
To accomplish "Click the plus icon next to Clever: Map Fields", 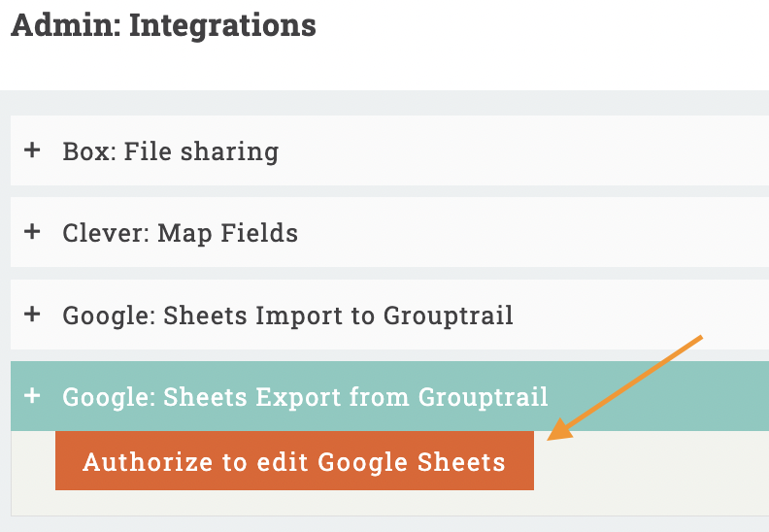I will coord(33,233).
